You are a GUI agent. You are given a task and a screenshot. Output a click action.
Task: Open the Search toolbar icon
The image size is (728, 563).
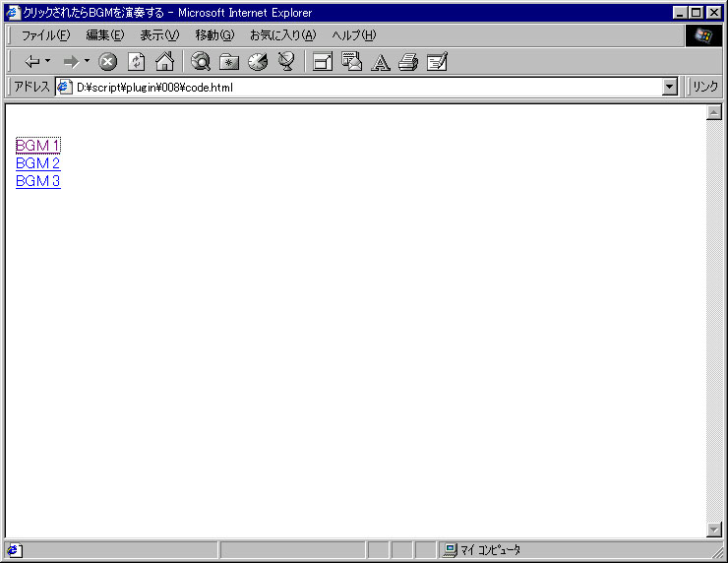point(201,61)
